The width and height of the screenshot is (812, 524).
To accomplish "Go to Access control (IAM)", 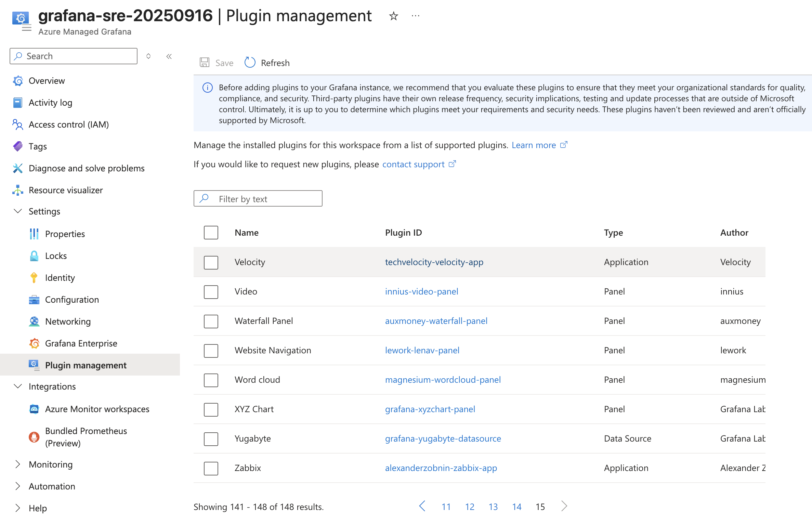I will tap(68, 125).
